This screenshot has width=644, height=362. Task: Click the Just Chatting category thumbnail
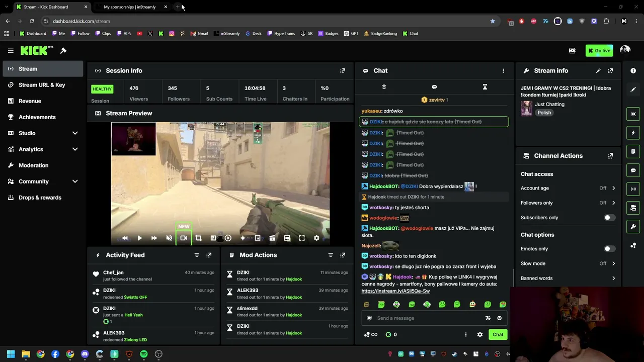(x=526, y=108)
